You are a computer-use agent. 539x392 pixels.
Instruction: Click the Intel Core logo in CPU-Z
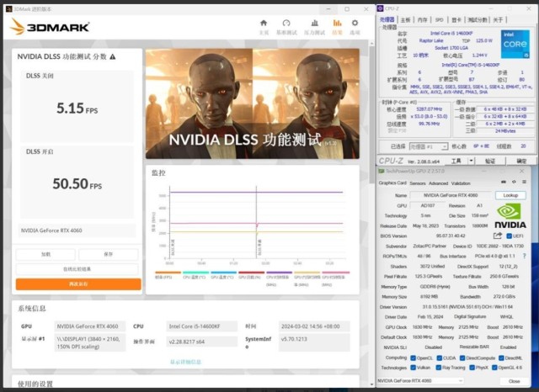tap(515, 44)
